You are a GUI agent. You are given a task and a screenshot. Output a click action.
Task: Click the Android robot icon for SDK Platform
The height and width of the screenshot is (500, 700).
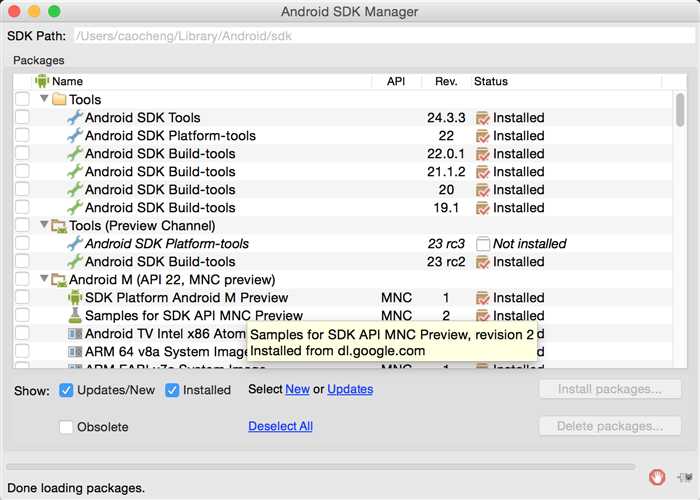pyautogui.click(x=75, y=297)
